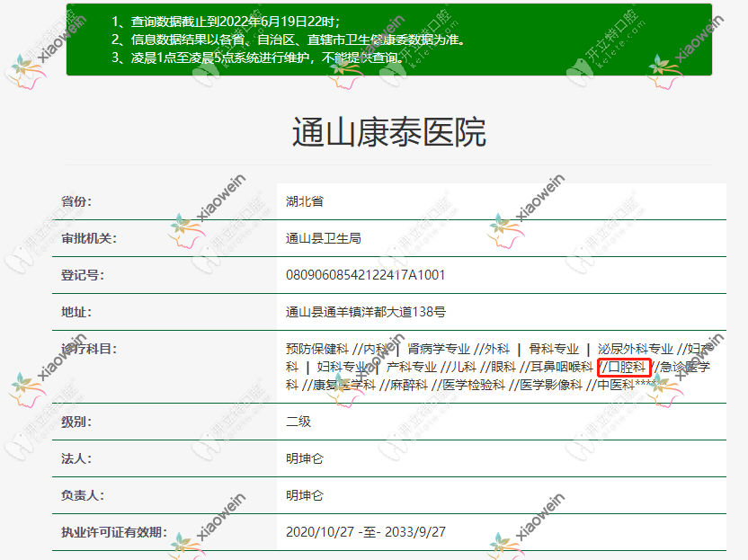Viewport: 748px width, 560px height.
Task: Select 耳鼻咽喉科 in the department list
Action: [562, 367]
